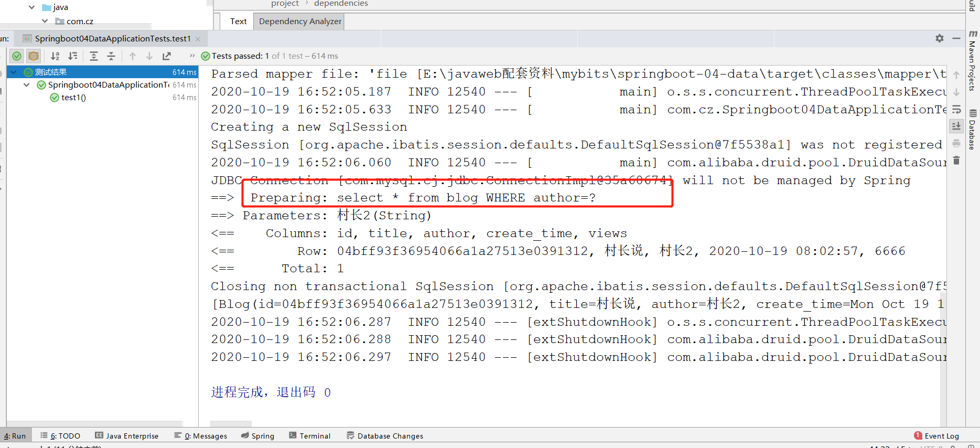Open Run tool window settings gear
The height and width of the screenshot is (448, 980).
click(x=940, y=38)
